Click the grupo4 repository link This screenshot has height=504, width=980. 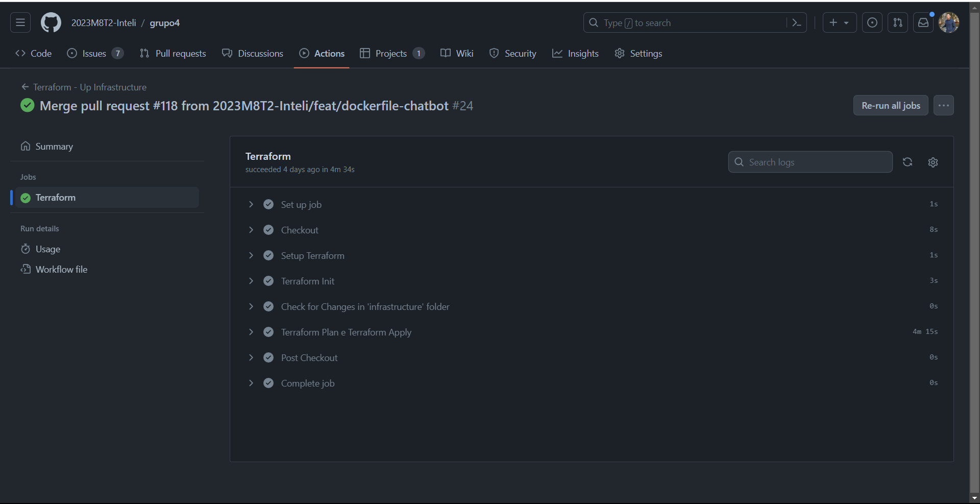point(164,23)
